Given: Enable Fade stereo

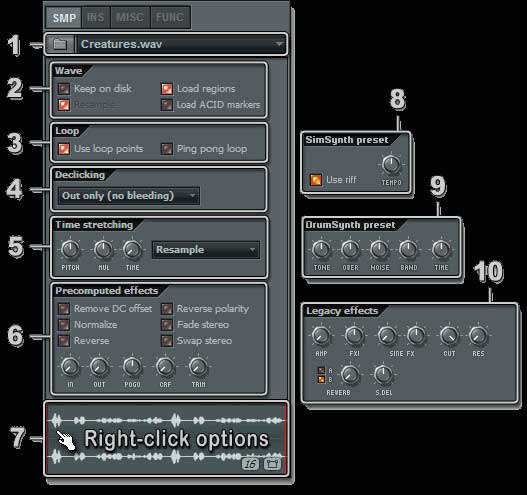Looking at the screenshot, I should click(167, 325).
